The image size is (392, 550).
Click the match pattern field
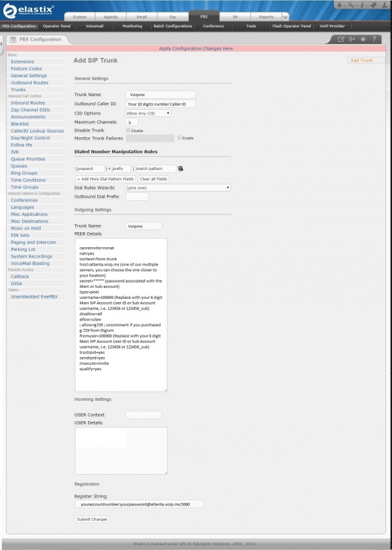coord(155,169)
